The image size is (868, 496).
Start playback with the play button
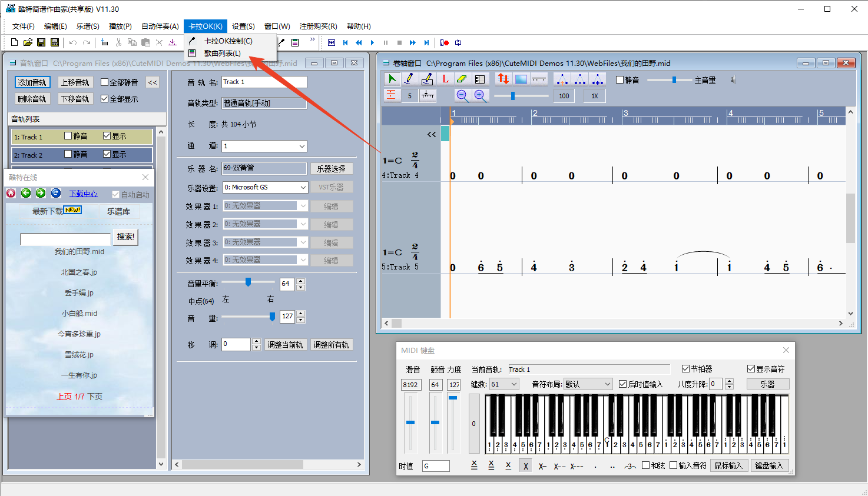click(372, 42)
